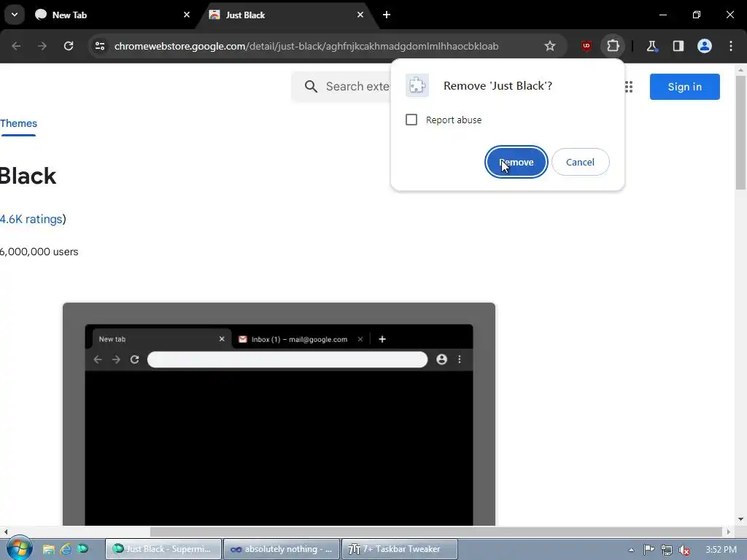Confirm with the Remove button
747x560 pixels.
[x=516, y=162]
